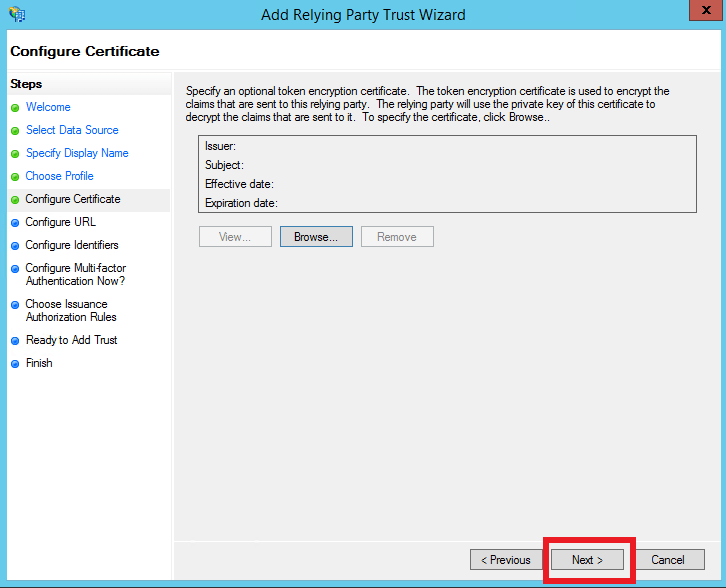Viewport: 726px width, 588px height.
Task: Go back with the < Previous button
Action: click(x=506, y=560)
